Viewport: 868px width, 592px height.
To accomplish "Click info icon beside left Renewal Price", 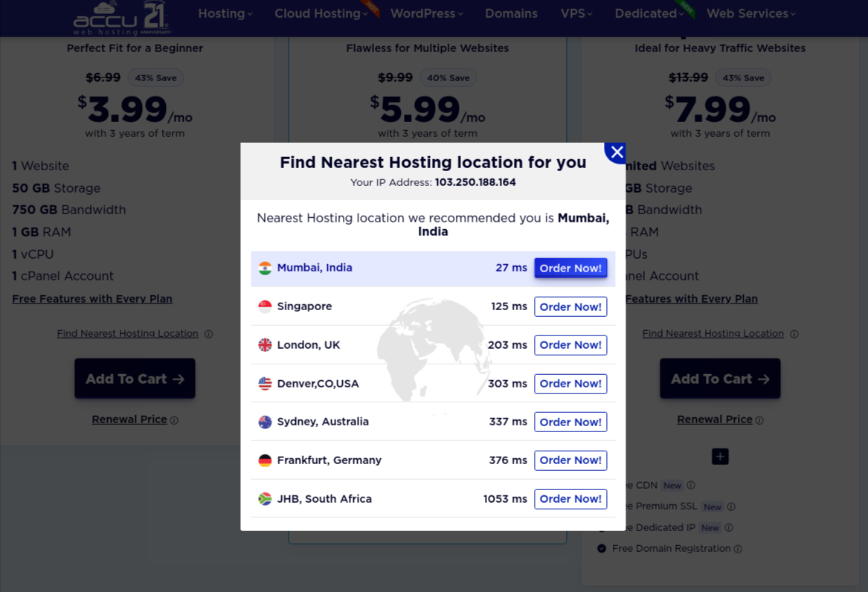I will point(174,420).
